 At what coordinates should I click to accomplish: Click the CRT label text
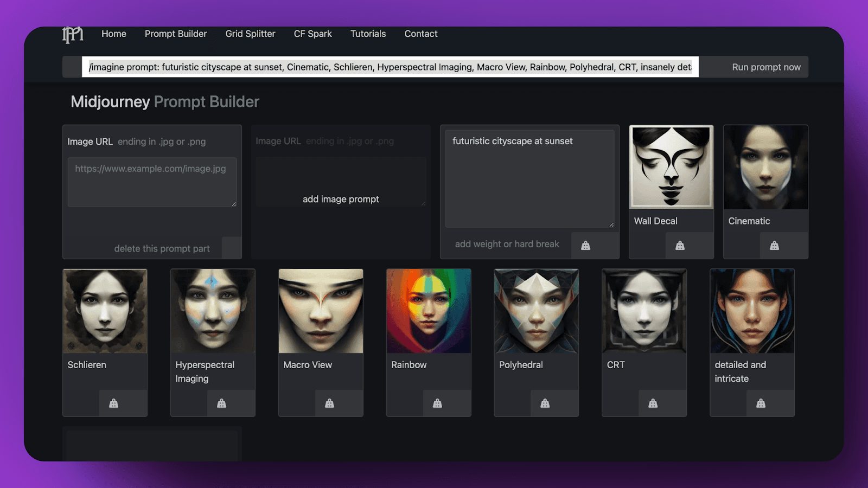(616, 365)
